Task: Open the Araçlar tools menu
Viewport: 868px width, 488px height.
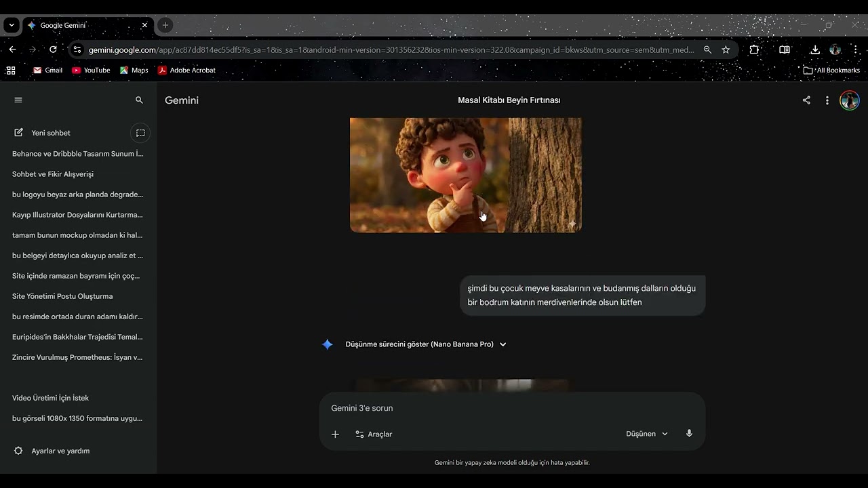Action: click(374, 434)
